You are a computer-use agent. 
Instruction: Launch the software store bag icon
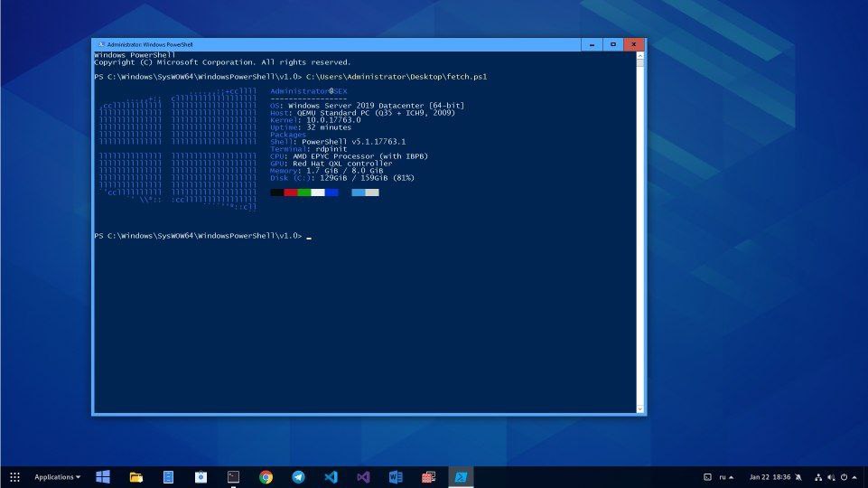[201, 477]
